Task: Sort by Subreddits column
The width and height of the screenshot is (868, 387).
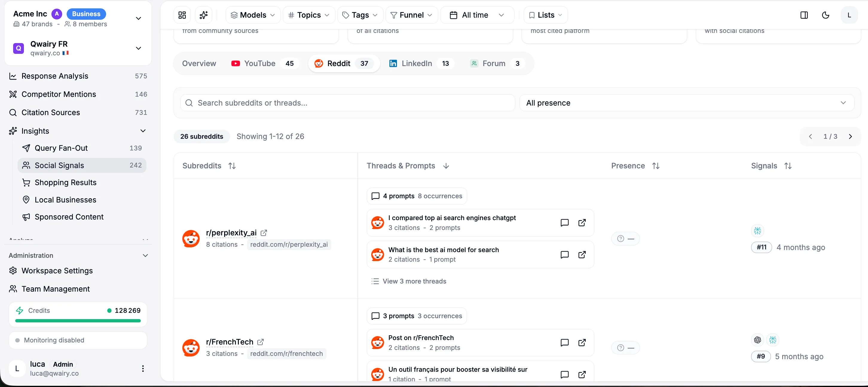Action: coord(209,166)
